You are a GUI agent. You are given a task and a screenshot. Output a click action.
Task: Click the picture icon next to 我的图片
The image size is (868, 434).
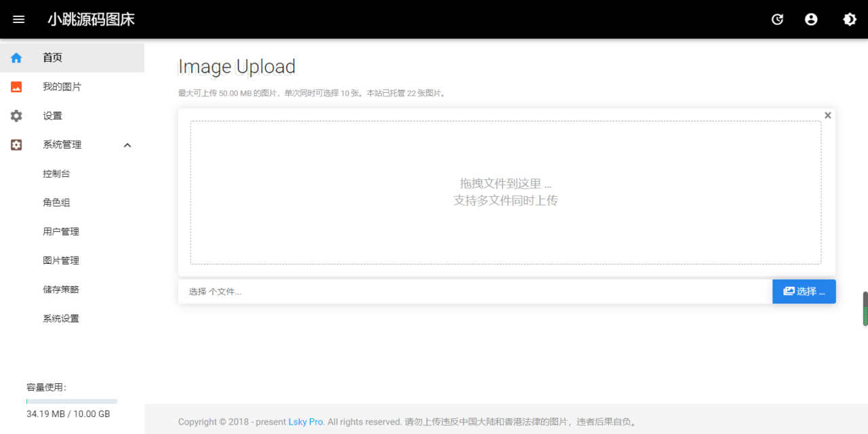pos(16,86)
